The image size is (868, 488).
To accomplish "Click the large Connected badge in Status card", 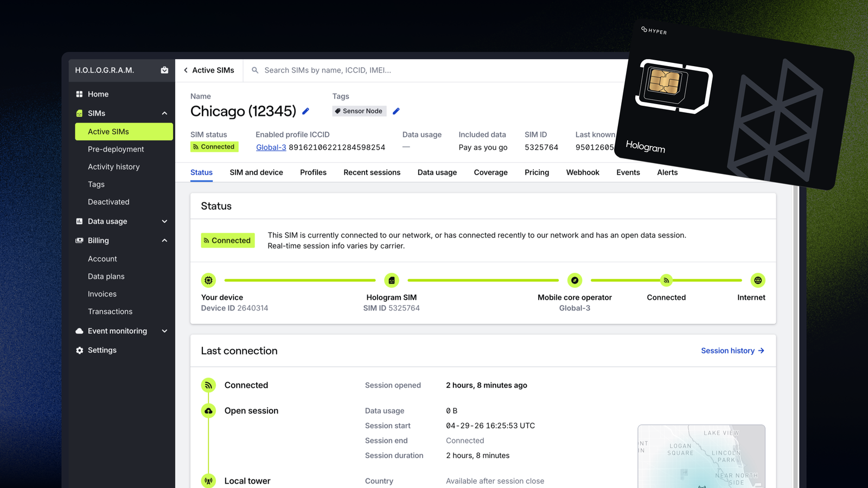I will (x=227, y=240).
